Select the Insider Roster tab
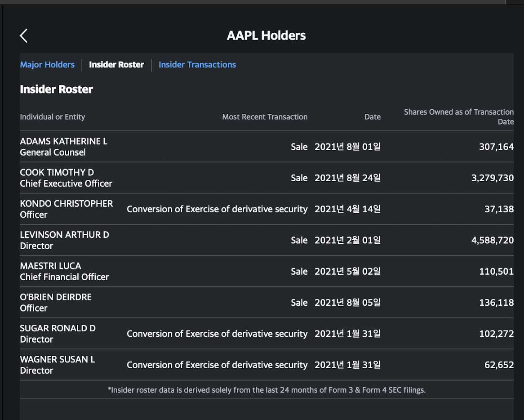The width and height of the screenshot is (524, 420). 116,65
